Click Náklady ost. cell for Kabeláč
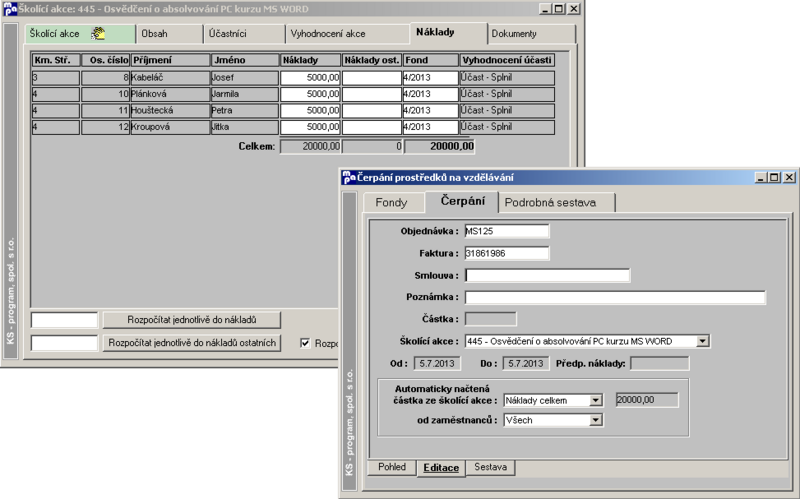 coord(372,78)
